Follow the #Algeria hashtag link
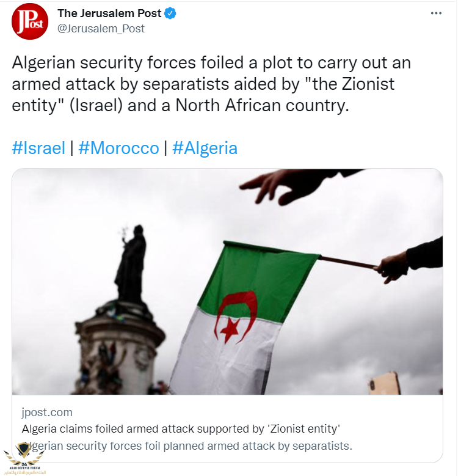The height and width of the screenshot is (476, 461). click(x=205, y=148)
